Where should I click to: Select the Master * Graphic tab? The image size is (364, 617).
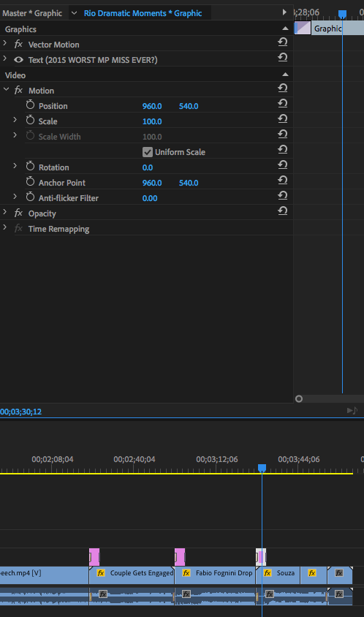coord(32,13)
